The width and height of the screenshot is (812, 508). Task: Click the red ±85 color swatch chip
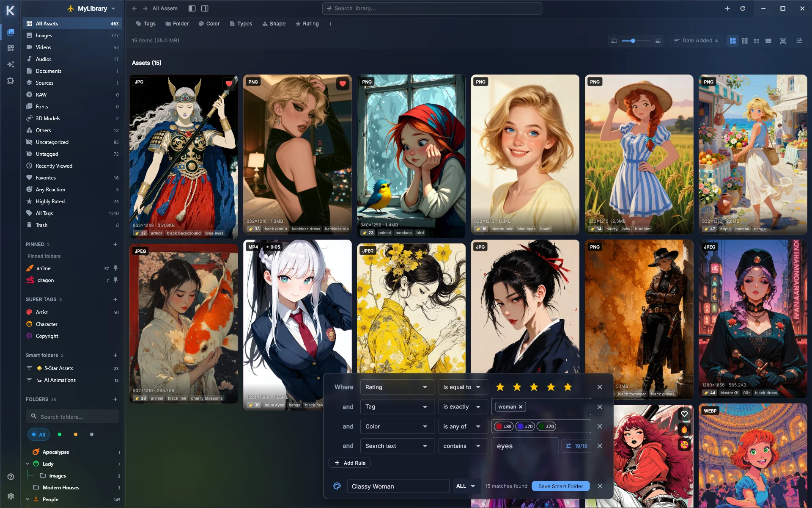click(x=504, y=426)
